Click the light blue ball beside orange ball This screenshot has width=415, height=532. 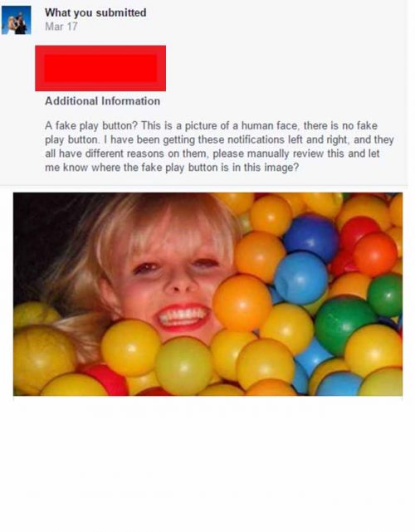tap(300, 277)
